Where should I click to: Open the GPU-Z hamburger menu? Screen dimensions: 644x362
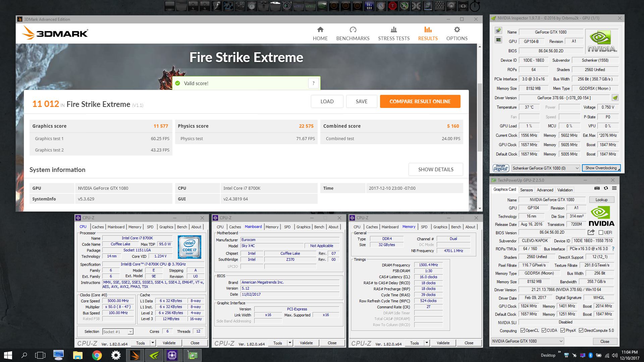click(614, 188)
